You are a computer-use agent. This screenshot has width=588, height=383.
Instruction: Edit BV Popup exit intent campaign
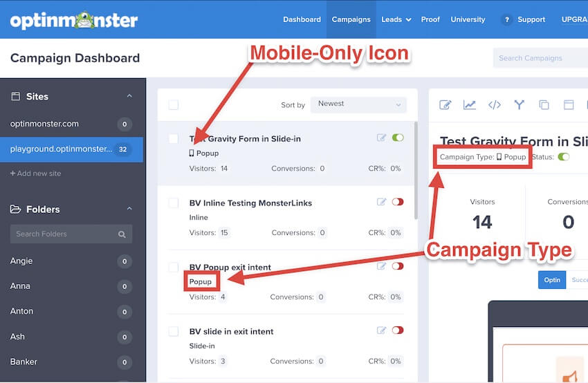tap(381, 265)
